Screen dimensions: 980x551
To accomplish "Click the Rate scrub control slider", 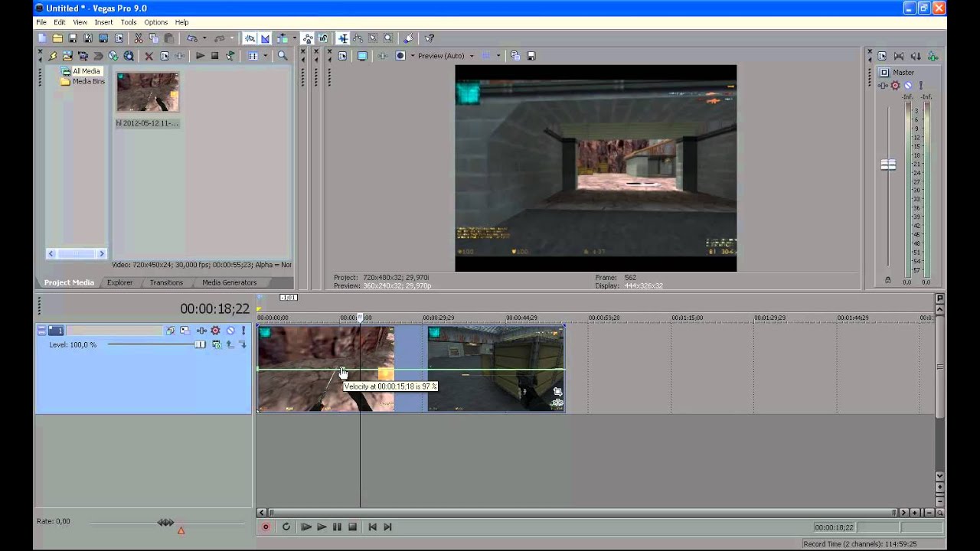I will [x=165, y=523].
